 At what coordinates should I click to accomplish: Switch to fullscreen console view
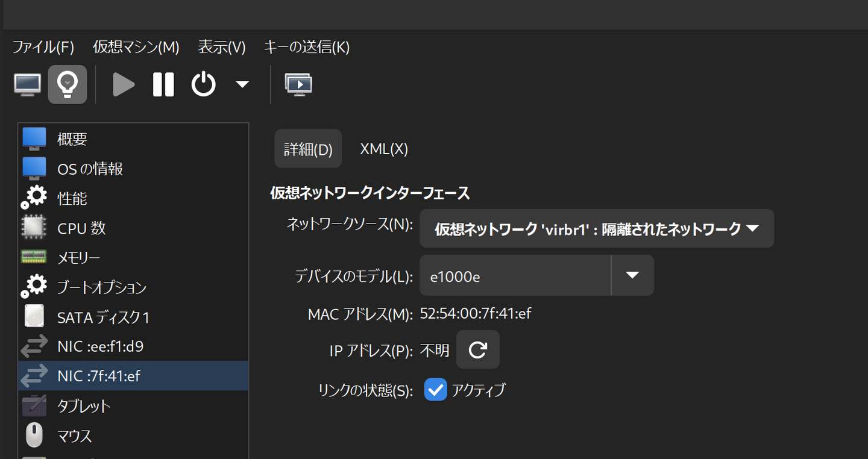click(298, 84)
